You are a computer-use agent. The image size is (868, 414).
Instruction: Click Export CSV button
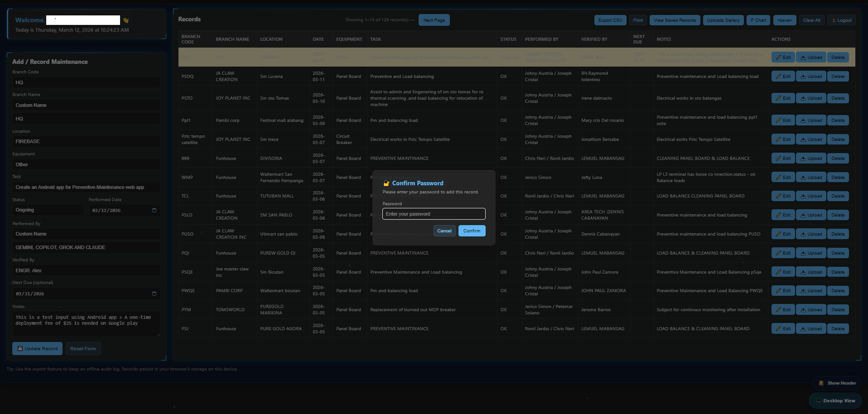pos(610,20)
